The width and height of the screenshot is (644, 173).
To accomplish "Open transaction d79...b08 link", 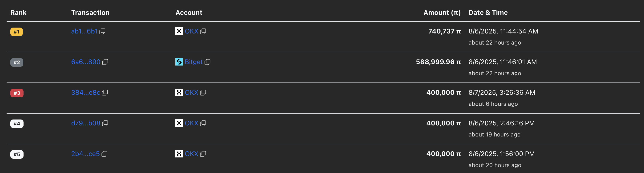I will (x=85, y=123).
